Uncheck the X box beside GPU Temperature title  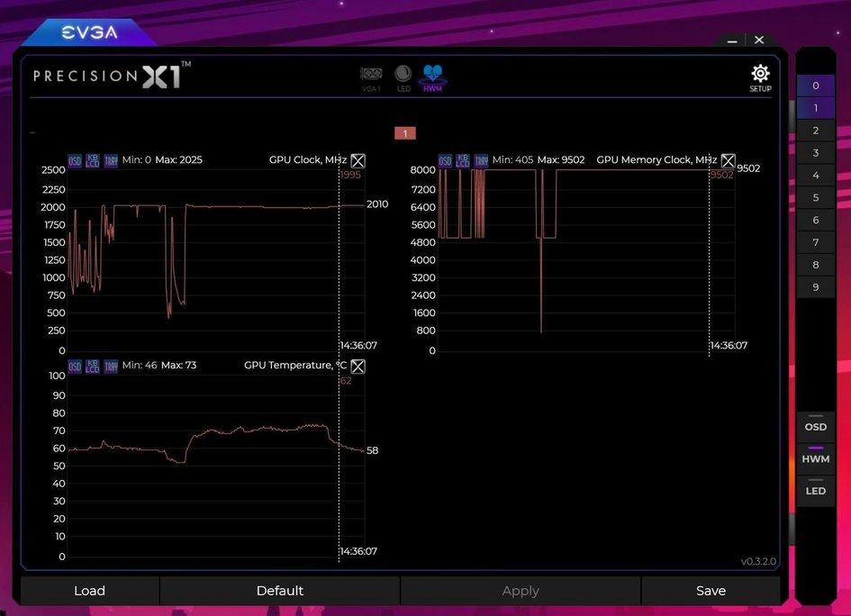coord(358,366)
